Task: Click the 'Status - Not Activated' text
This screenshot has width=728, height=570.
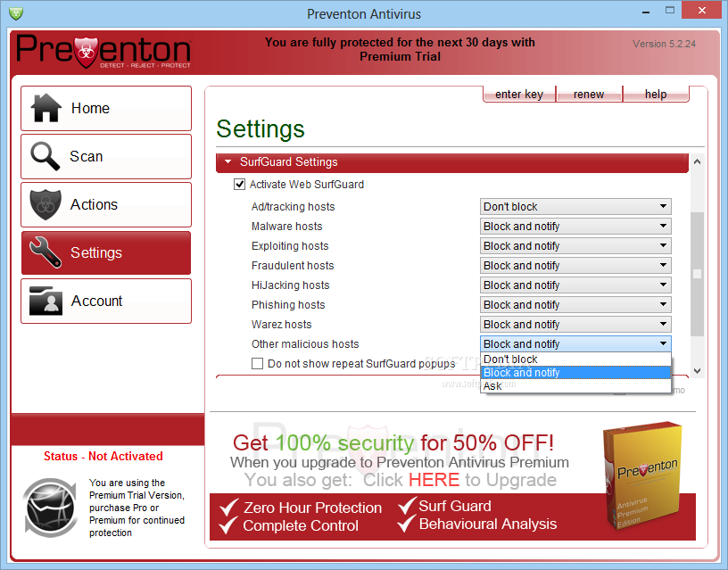Action: (x=103, y=457)
